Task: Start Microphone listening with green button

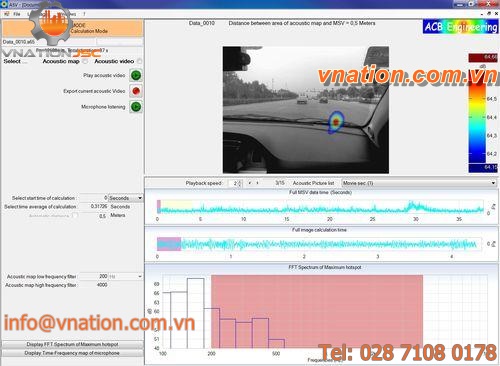Action: tap(136, 107)
